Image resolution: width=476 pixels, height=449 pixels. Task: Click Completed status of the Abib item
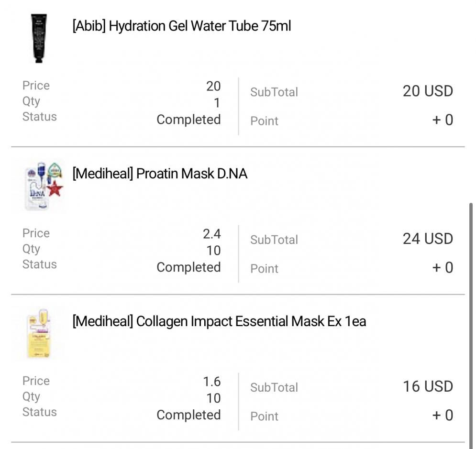188,120
